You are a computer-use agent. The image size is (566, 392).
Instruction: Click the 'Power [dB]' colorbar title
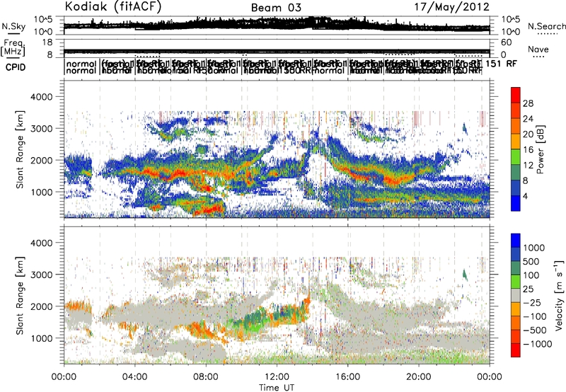(540, 149)
